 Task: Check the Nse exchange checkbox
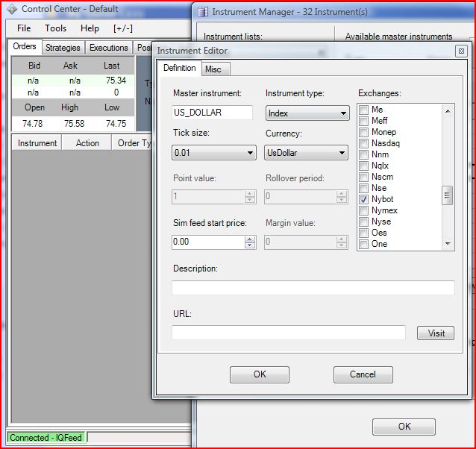click(x=363, y=188)
